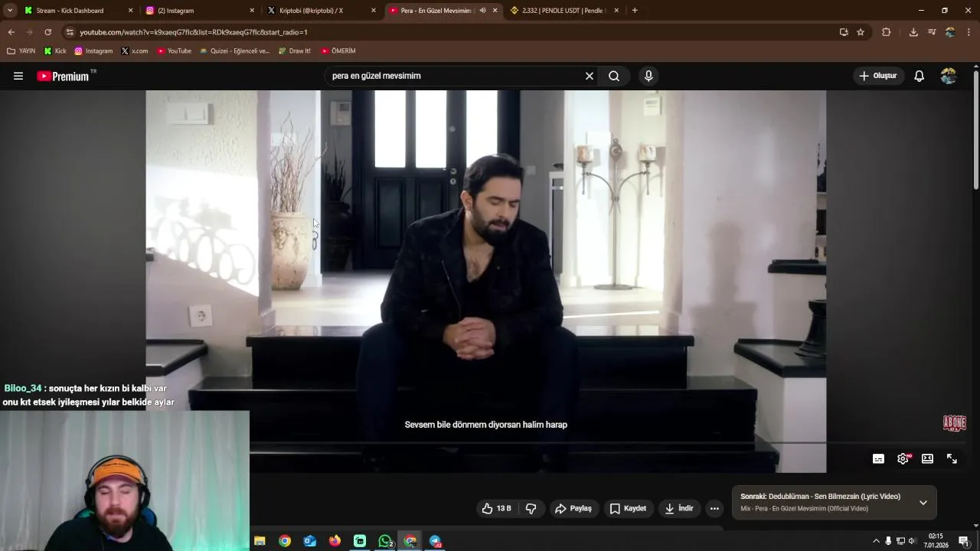Switch to Stream - Kick Dashboard tab
The width and height of the screenshot is (980, 551).
click(x=70, y=11)
